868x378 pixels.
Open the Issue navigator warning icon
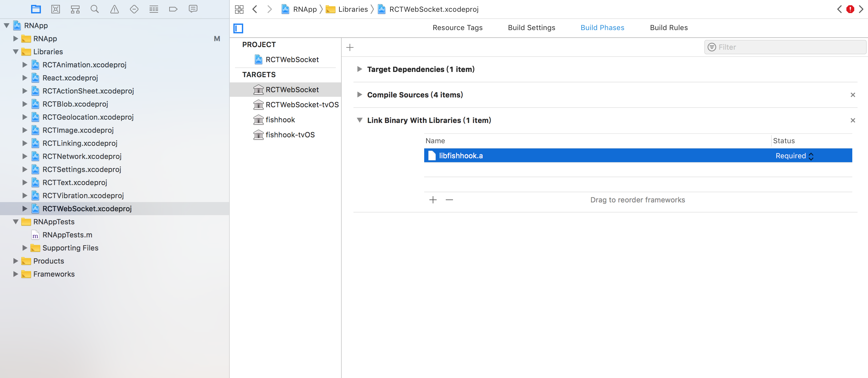pyautogui.click(x=115, y=9)
